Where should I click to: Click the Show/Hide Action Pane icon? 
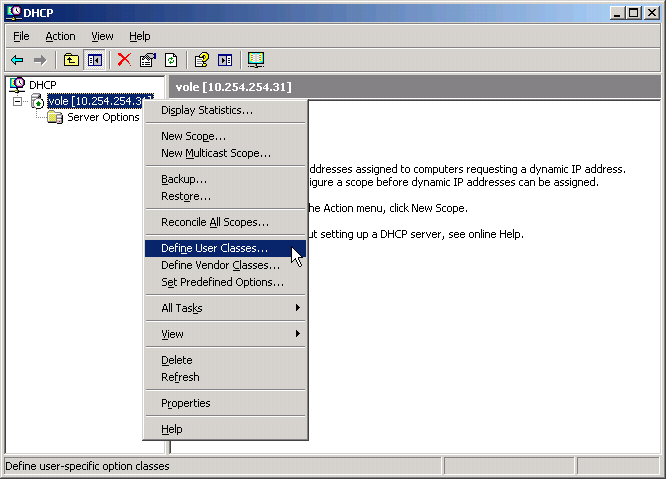pos(225,60)
